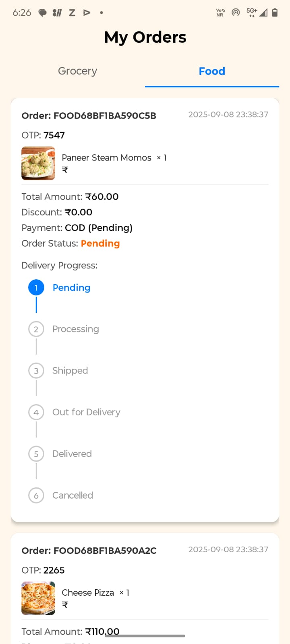
Task: Tap the 5G+ signal indicator icon
Action: tap(252, 12)
